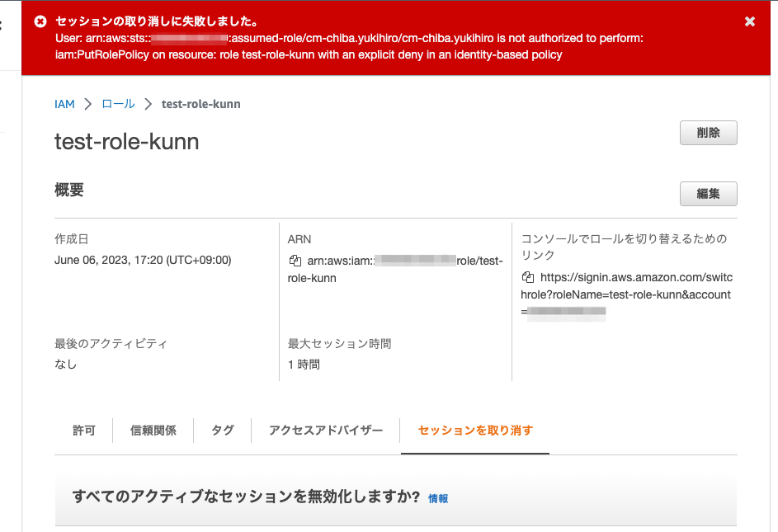
Task: Click the 編集 button in the 概要 section
Action: [x=708, y=193]
